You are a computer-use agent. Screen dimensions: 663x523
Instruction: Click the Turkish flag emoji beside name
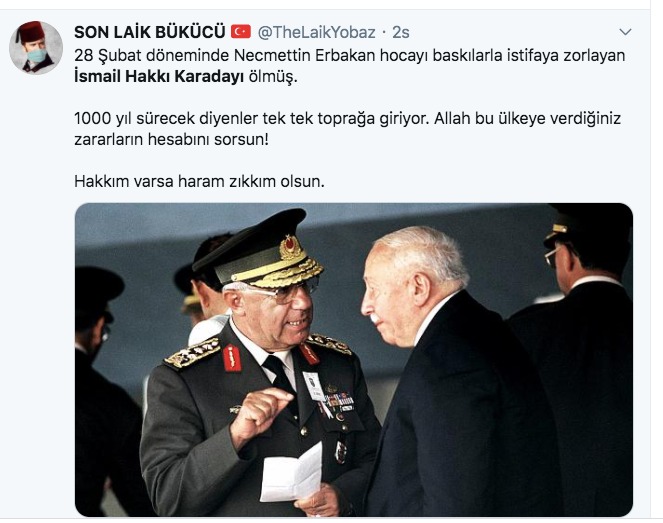click(x=241, y=32)
